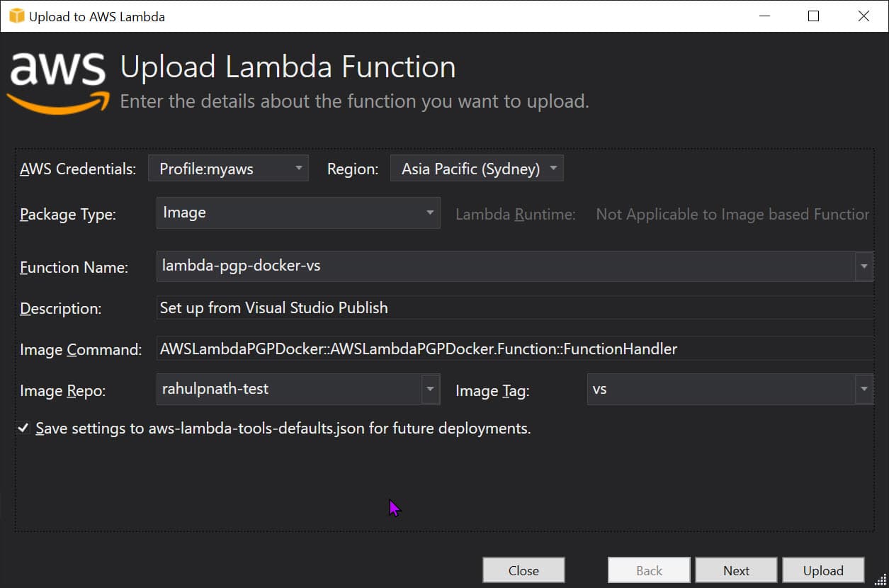
Task: Click the Close button
Action: coord(523,570)
